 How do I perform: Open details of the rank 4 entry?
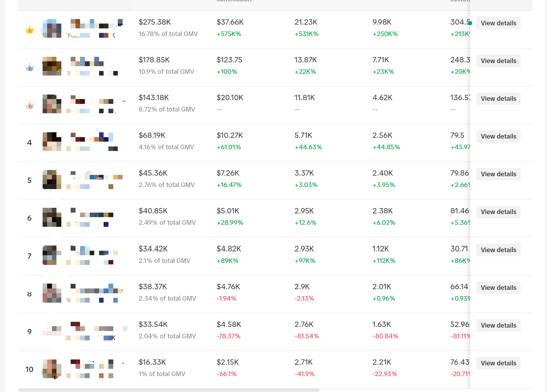click(498, 136)
